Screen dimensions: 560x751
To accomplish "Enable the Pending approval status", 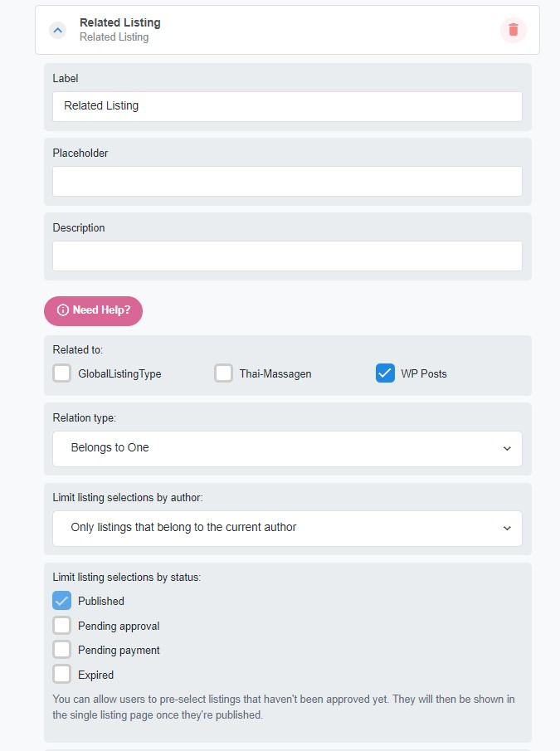I will coord(61,625).
